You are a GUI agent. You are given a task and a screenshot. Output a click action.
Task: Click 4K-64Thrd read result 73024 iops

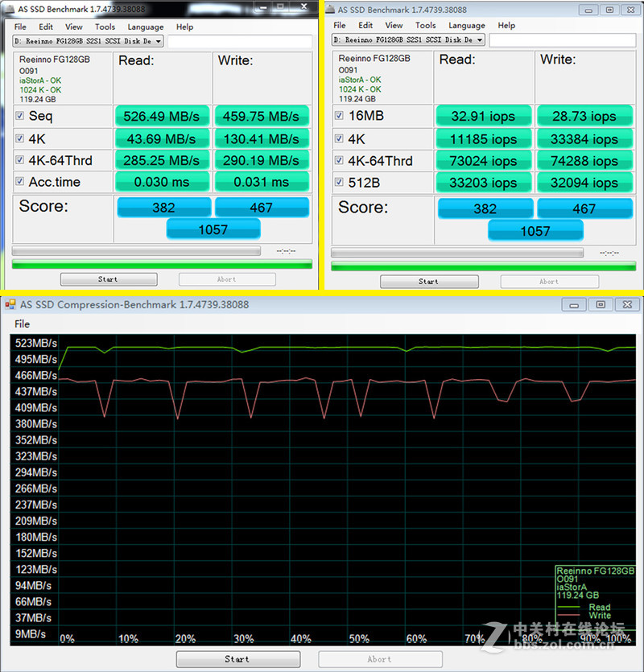click(x=483, y=161)
